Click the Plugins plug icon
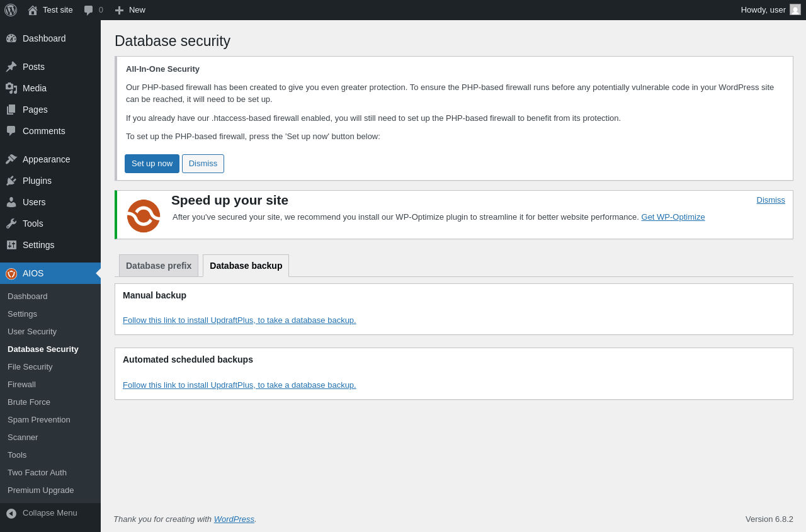The height and width of the screenshot is (532, 806). tap(11, 181)
